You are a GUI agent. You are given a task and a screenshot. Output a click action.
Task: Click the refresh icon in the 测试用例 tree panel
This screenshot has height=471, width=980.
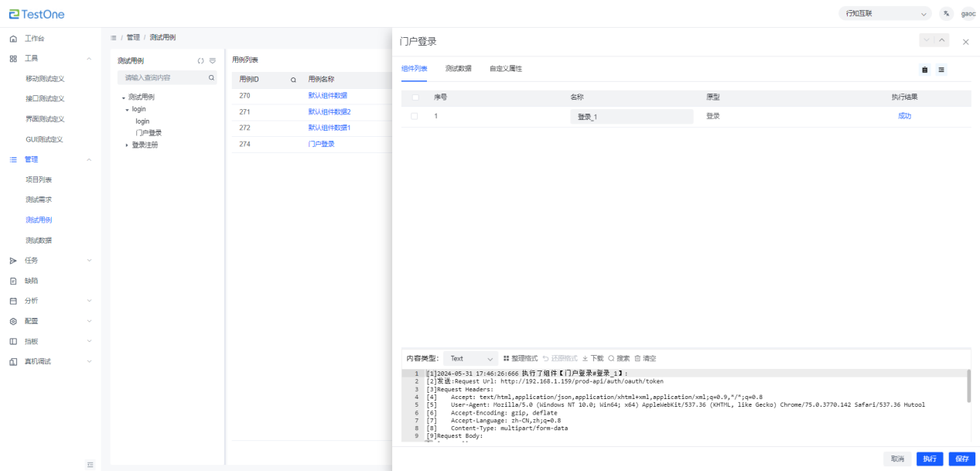click(x=200, y=60)
